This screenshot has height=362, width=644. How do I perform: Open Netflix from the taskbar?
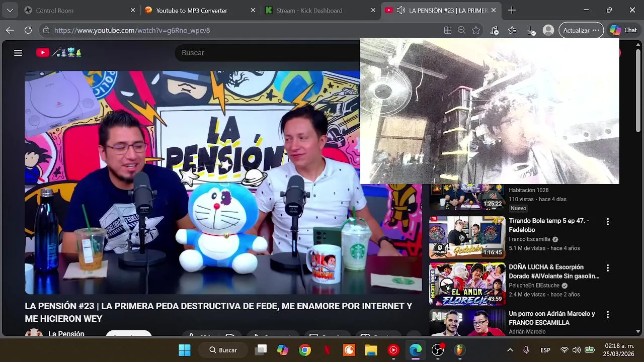[327, 350]
